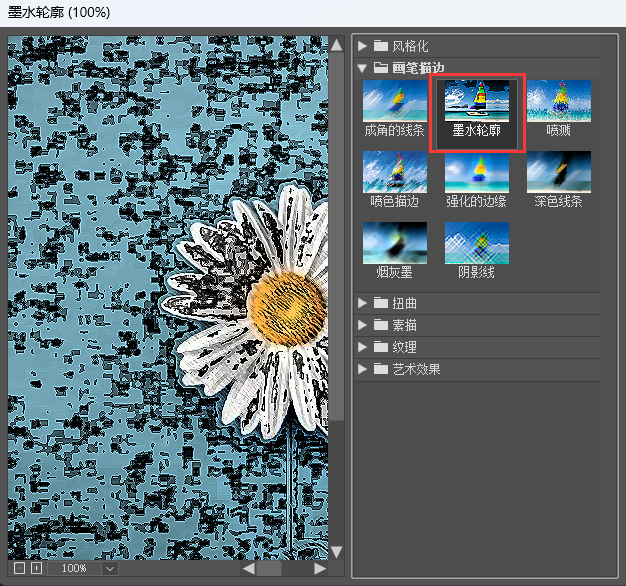Open the 纹理 filter group
This screenshot has height=586, width=626.
pos(363,347)
